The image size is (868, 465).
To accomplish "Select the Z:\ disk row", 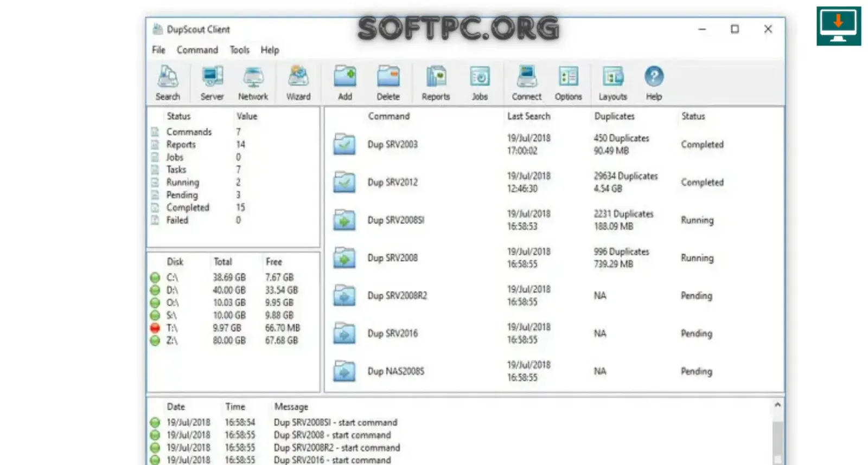I will click(233, 341).
